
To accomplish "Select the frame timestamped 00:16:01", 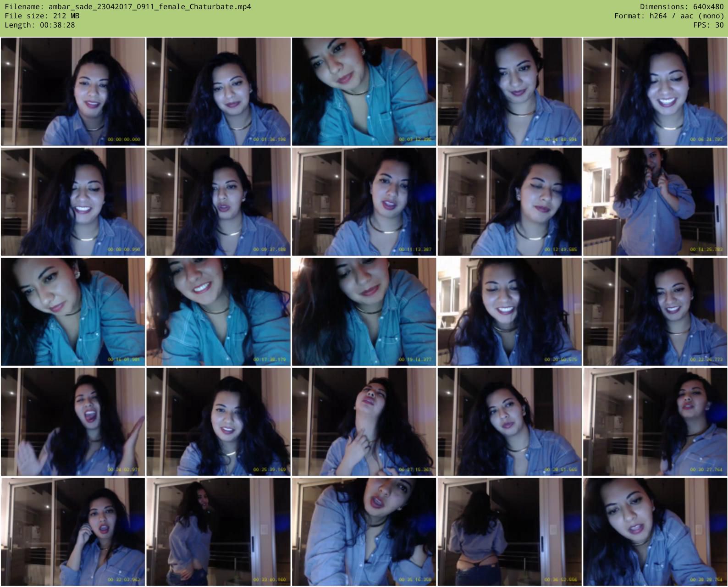I will (73, 312).
